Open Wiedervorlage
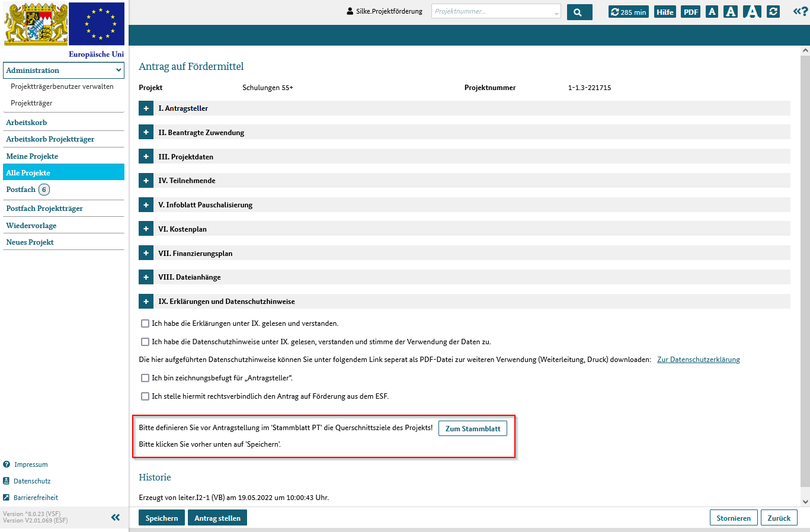The height and width of the screenshot is (532, 810). tap(31, 226)
